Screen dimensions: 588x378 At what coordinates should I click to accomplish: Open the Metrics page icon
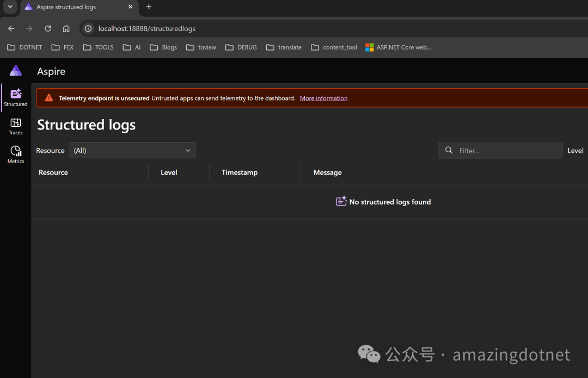coord(16,154)
